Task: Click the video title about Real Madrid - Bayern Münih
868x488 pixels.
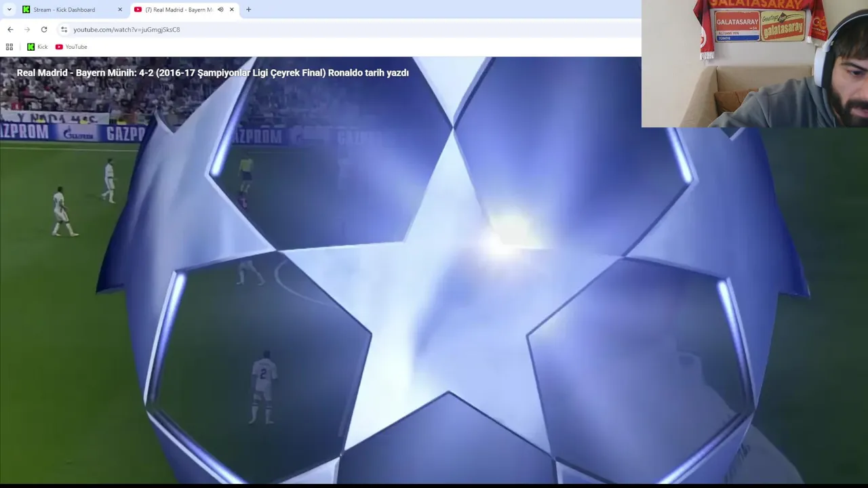Action: tap(212, 73)
